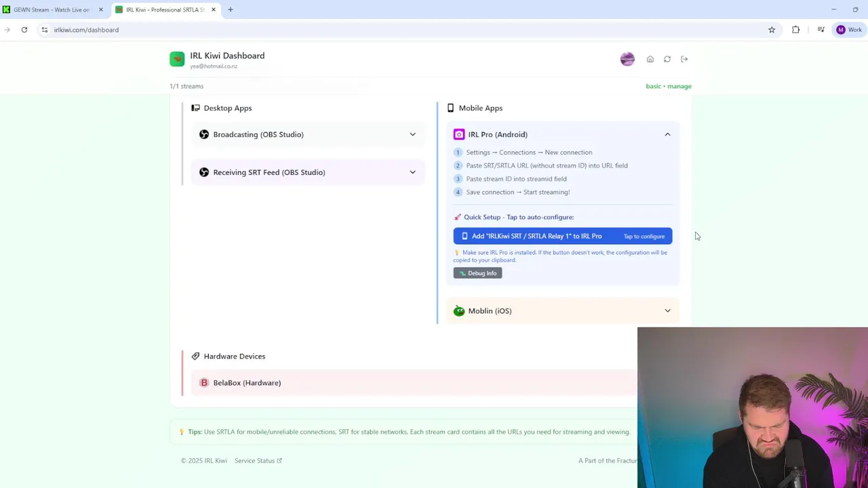Open the Work profile menu
The image size is (868, 488).
849,30
